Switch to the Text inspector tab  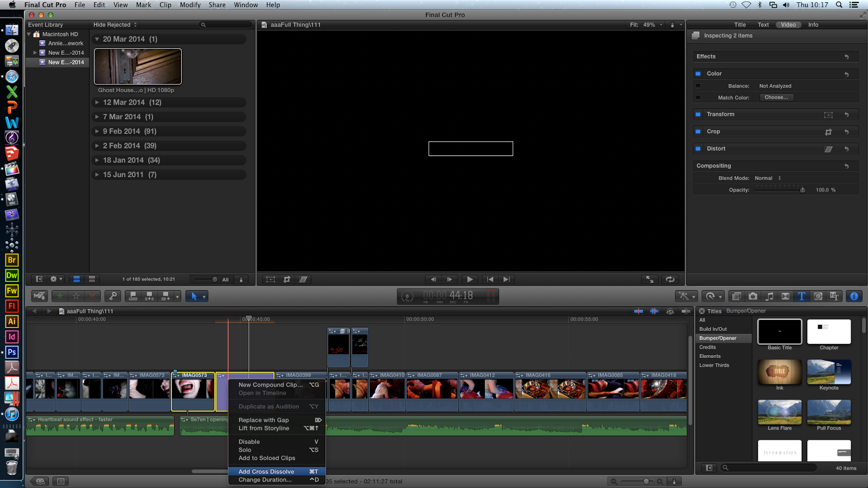click(763, 25)
